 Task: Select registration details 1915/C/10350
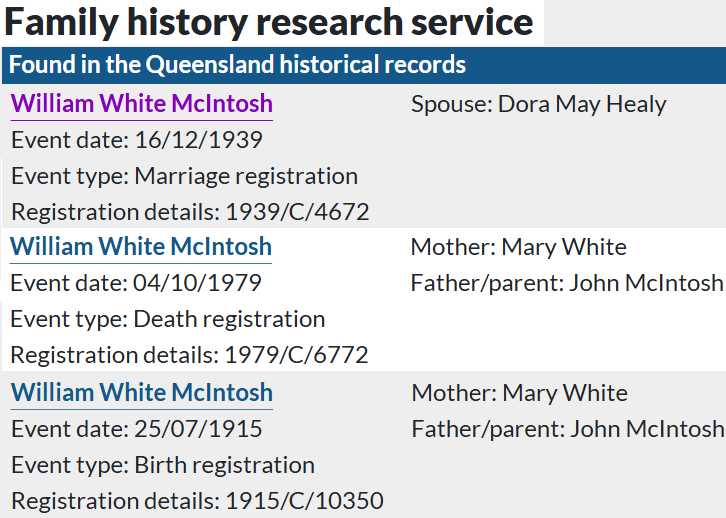[x=304, y=501]
